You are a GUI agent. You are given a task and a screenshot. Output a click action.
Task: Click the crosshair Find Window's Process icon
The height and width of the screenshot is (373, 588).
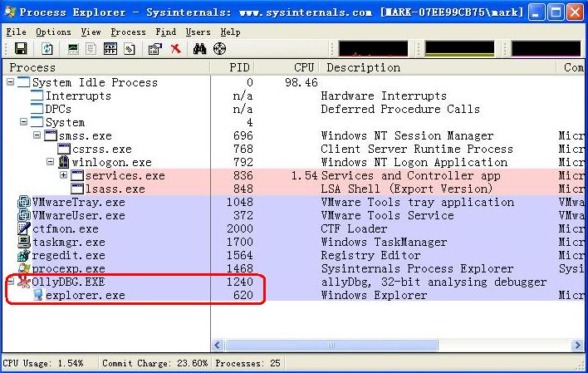point(220,49)
